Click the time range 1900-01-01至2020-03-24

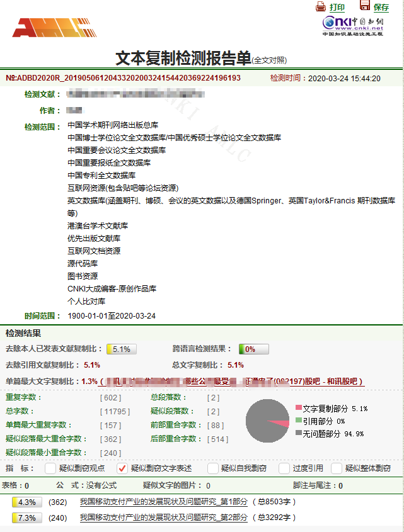pyautogui.click(x=112, y=316)
